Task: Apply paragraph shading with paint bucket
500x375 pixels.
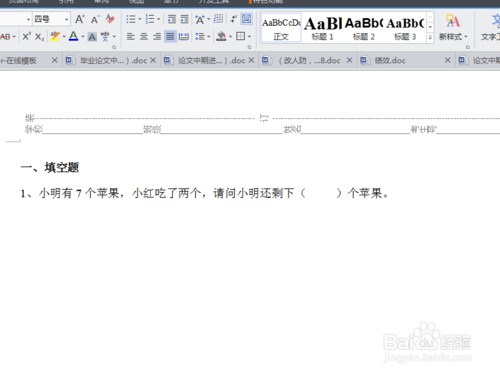Action: [x=221, y=36]
